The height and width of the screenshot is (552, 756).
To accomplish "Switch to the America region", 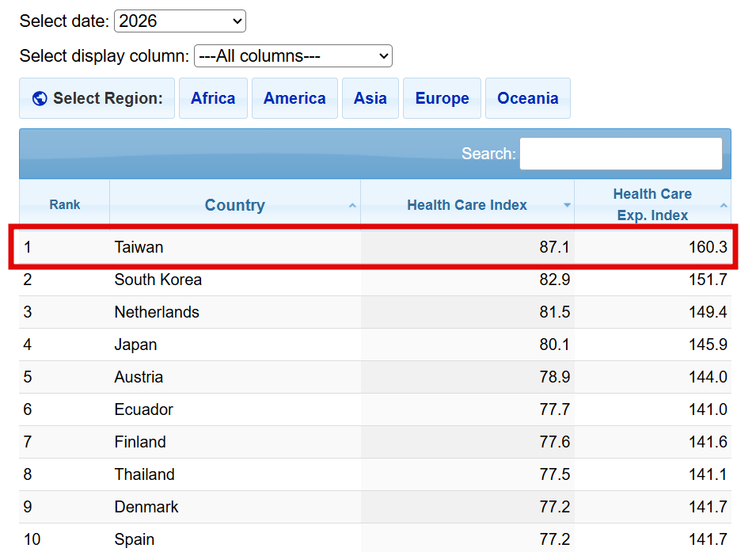I will [294, 99].
